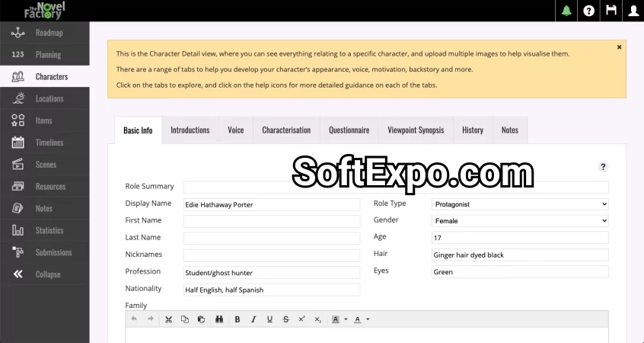
Task: Click the Nicknames input field
Action: (x=271, y=255)
